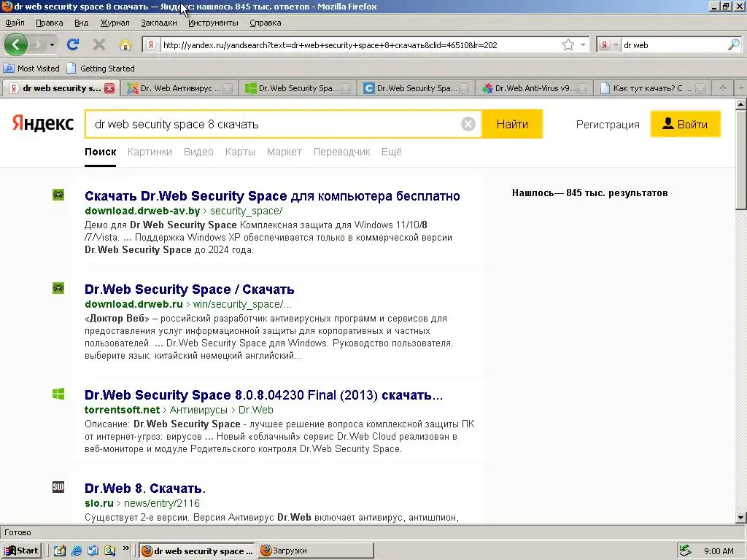This screenshot has height=560, width=747.
Task: Open the back/forward history dropdown
Action: tap(52, 44)
